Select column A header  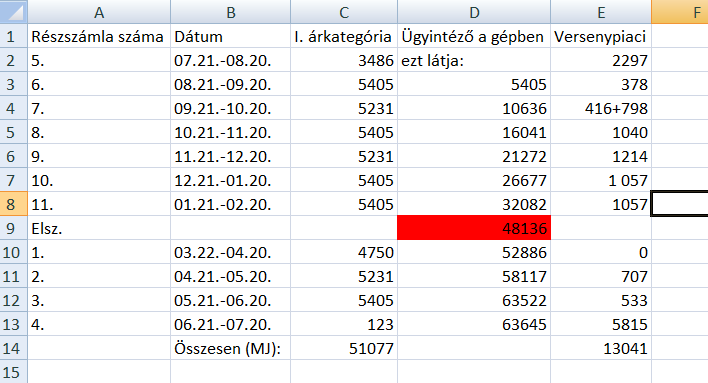99,11
